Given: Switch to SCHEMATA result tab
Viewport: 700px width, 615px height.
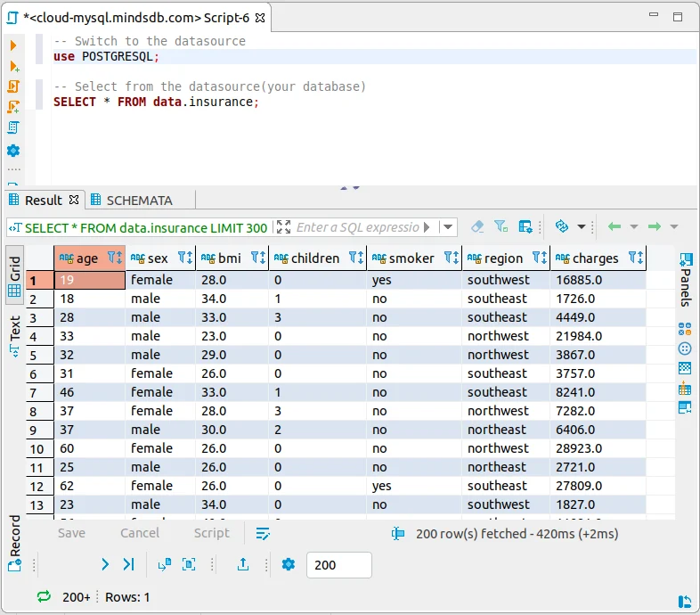Looking at the screenshot, I should click(132, 201).
